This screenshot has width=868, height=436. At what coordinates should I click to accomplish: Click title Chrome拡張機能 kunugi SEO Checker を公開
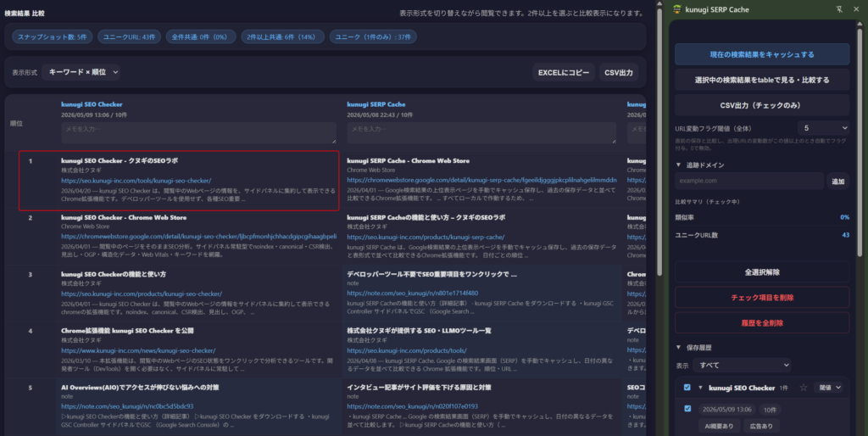click(x=127, y=331)
